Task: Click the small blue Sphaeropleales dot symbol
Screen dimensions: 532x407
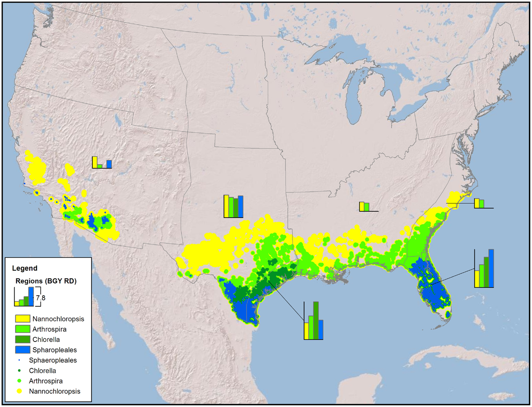Action: pos(19,360)
